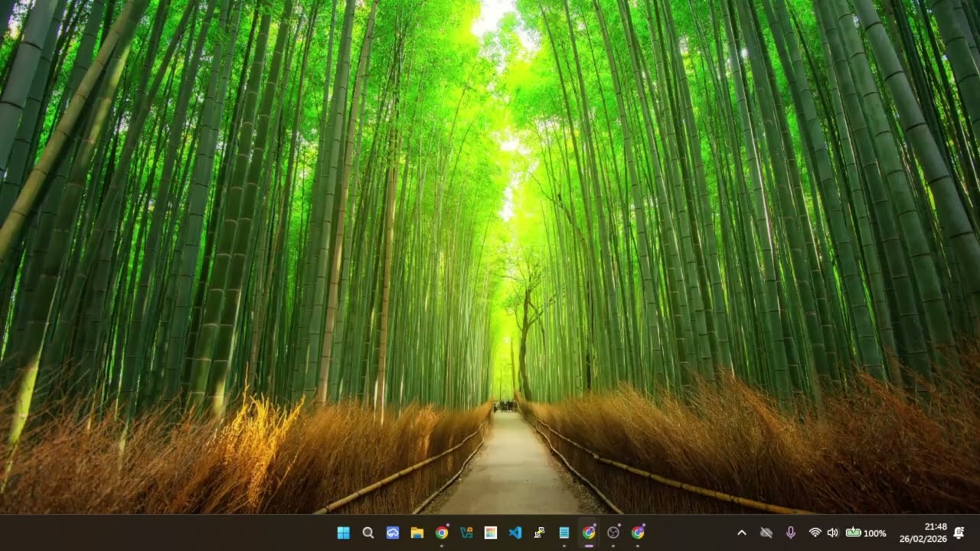The width and height of the screenshot is (980, 551).
Task: Launch Visual Studio Code from taskbar
Action: coord(515,533)
